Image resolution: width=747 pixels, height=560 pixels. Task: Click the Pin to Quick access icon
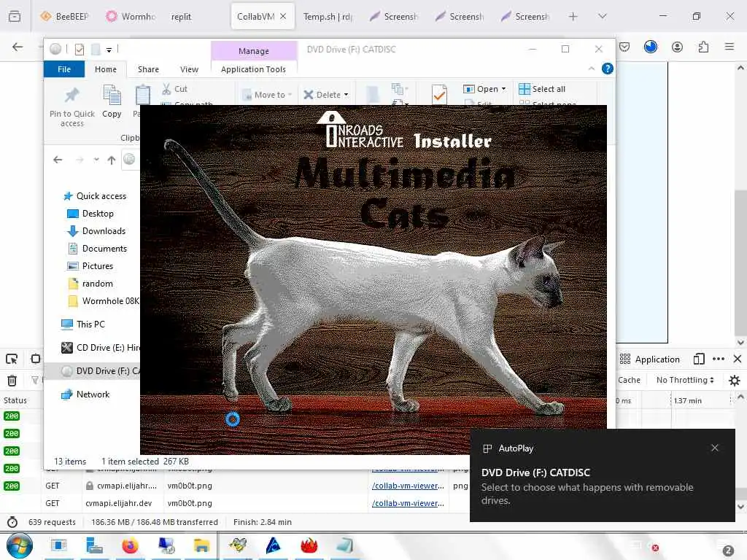click(72, 96)
